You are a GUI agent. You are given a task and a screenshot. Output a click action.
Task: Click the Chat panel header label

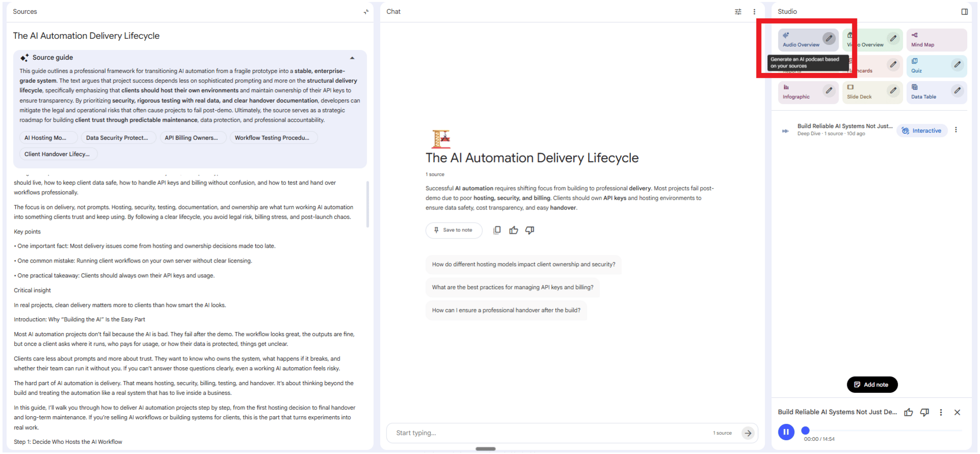point(393,12)
